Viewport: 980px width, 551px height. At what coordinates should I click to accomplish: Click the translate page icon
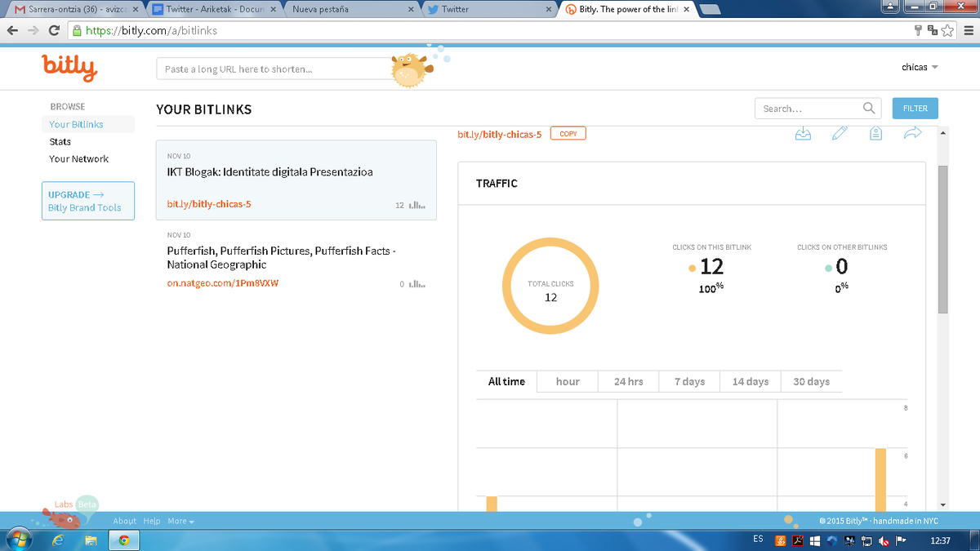pos(933,30)
